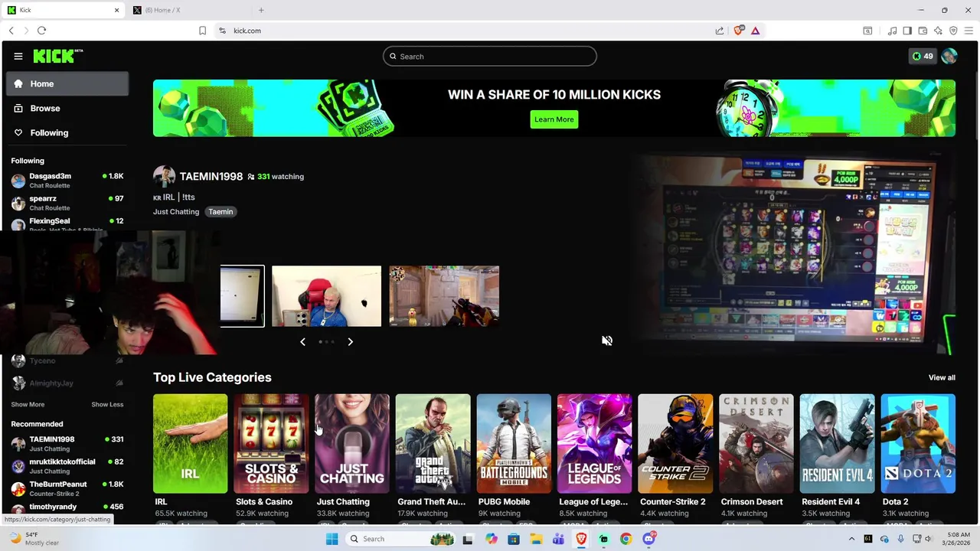980x551 pixels.
Task: Open Brave VPN shield icon
Action: [953, 31]
